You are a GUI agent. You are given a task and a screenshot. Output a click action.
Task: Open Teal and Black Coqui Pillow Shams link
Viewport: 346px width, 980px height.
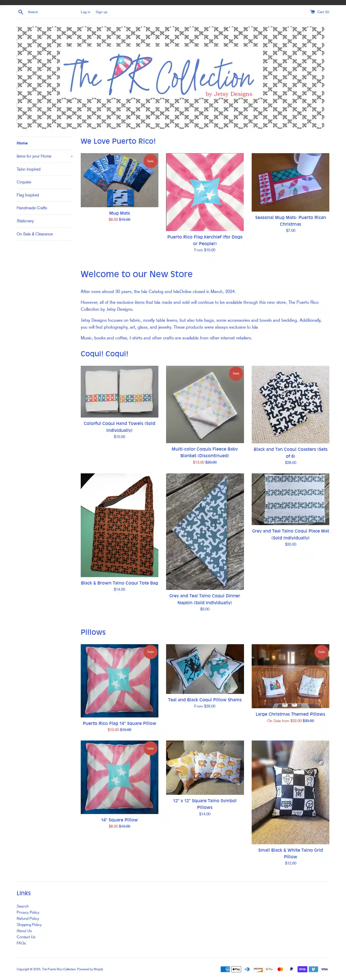click(x=205, y=700)
